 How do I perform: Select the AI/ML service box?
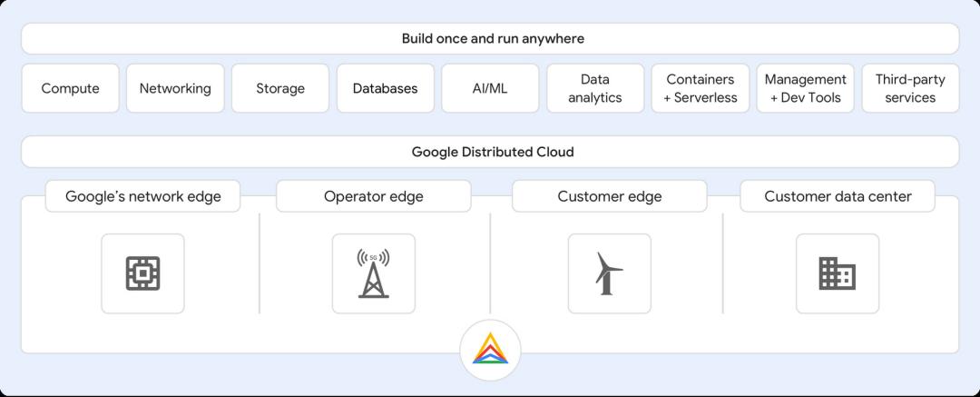490,88
